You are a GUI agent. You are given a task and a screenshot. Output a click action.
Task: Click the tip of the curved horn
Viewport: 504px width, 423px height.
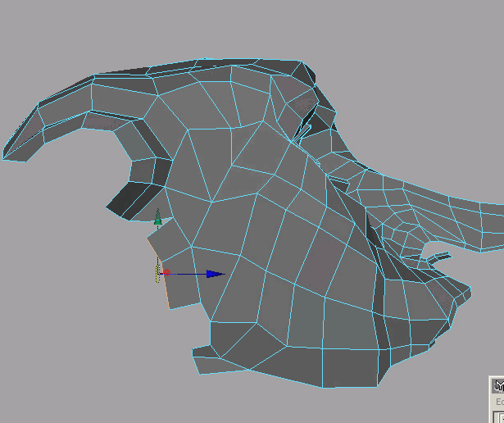click(8, 156)
